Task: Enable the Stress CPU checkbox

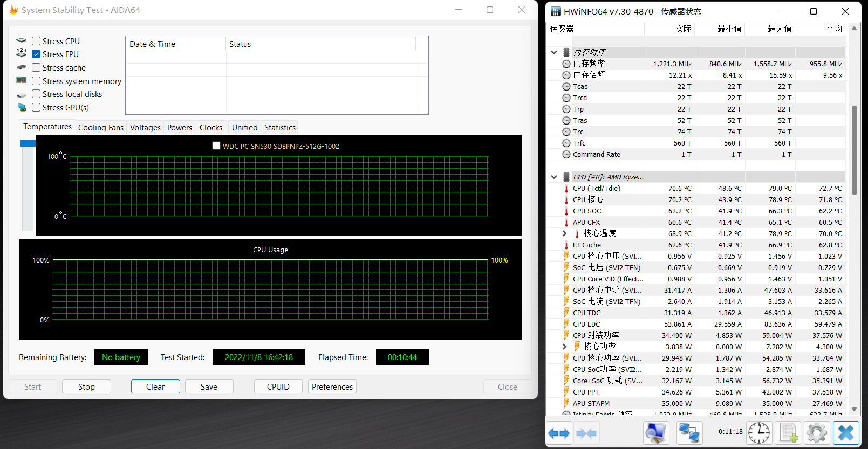Action: (36, 41)
